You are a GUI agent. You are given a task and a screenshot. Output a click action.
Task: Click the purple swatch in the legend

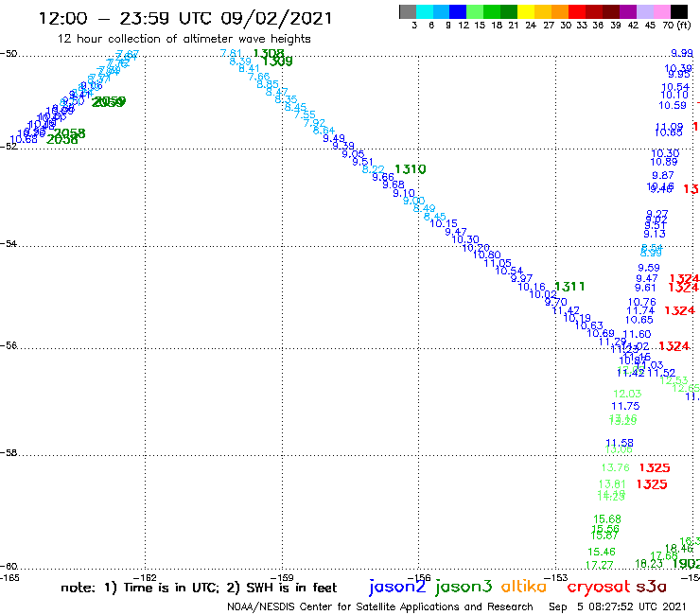click(628, 11)
